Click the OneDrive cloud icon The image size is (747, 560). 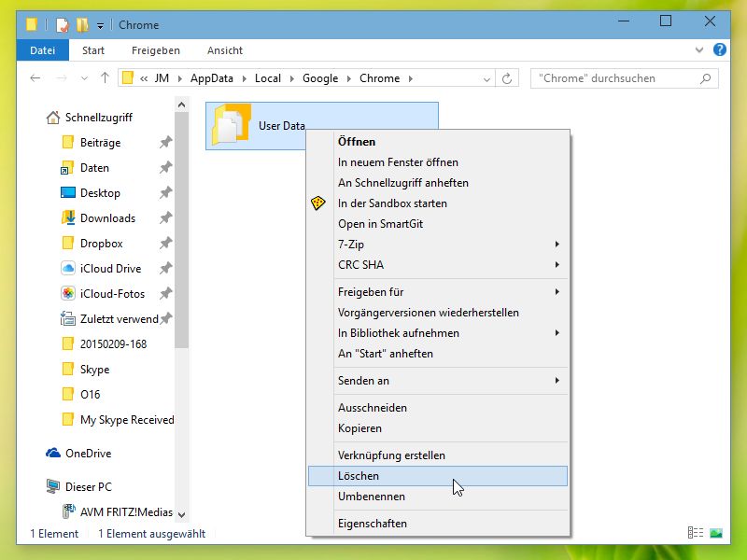click(x=53, y=453)
